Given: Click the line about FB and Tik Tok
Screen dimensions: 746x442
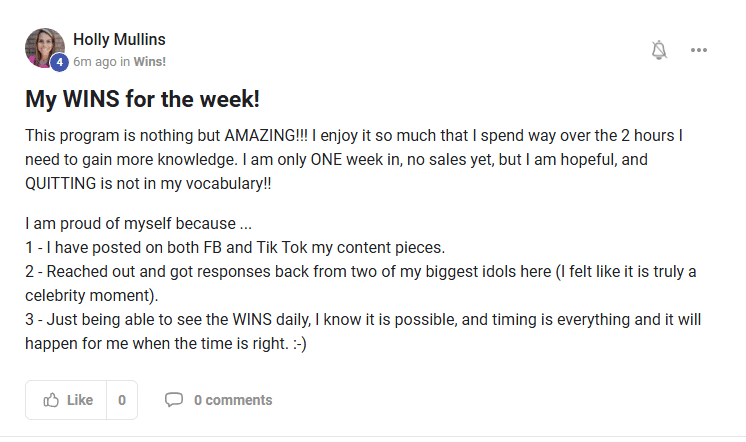Looking at the screenshot, I should pyautogui.click(x=235, y=247).
